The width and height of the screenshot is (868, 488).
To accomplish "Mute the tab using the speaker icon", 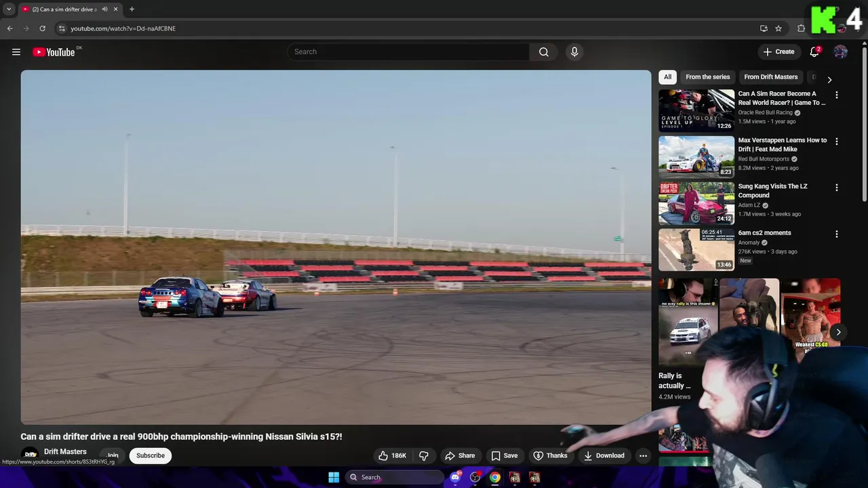I will pos(104,9).
